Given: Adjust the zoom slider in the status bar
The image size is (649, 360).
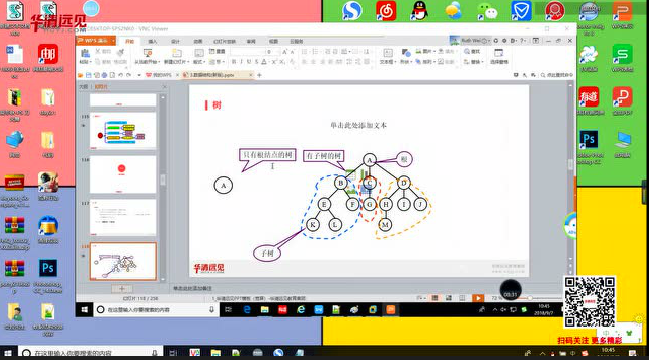Looking at the screenshot, I should click(530, 298).
